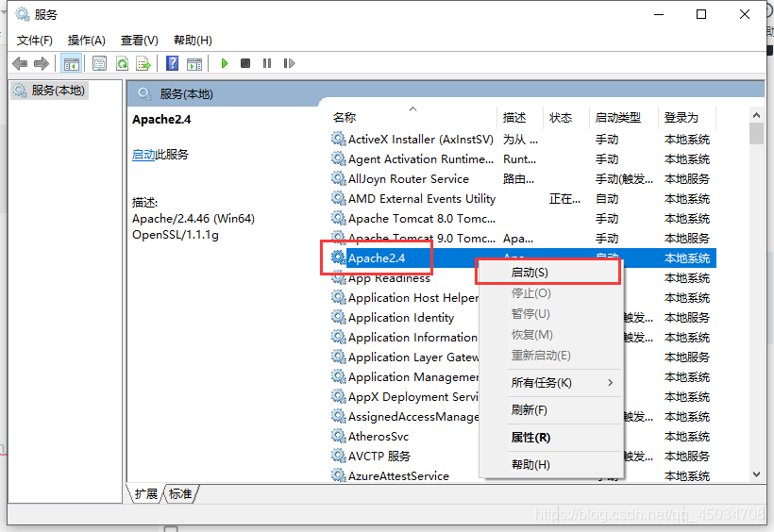Screen dimensions: 774x532
Task: Click the Services app icon in title bar
Action: pos(23,14)
